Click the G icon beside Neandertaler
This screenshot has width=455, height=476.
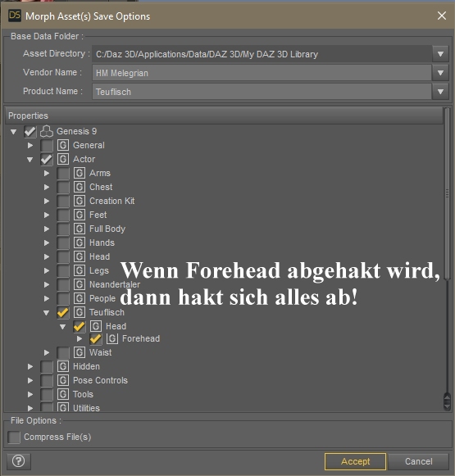pos(80,284)
